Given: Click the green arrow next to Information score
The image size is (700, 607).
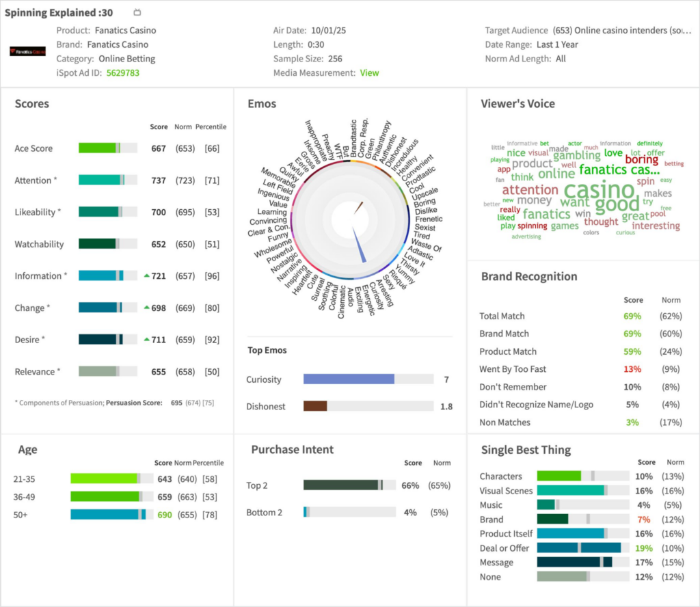Looking at the screenshot, I should [x=146, y=276].
